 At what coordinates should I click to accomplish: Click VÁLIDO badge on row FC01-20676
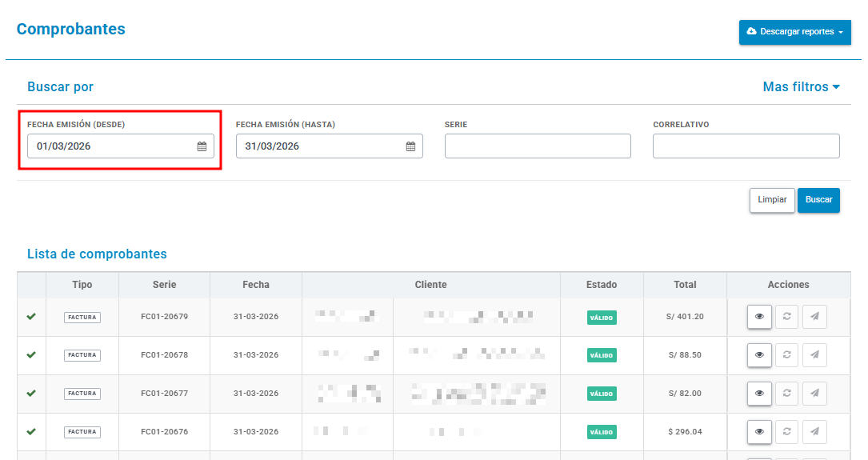point(602,432)
